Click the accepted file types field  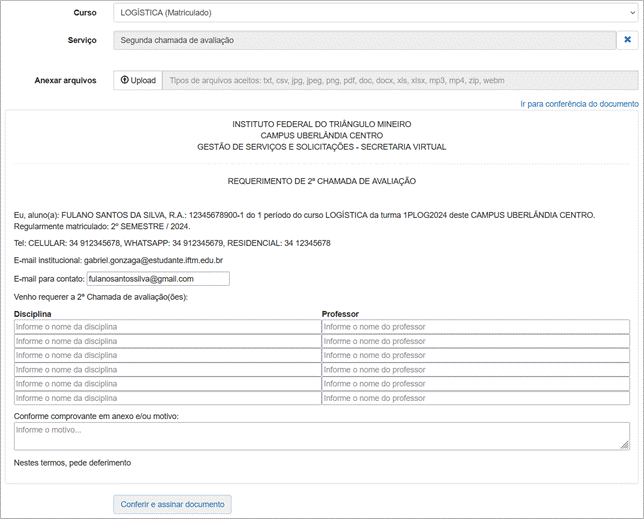pos(400,80)
